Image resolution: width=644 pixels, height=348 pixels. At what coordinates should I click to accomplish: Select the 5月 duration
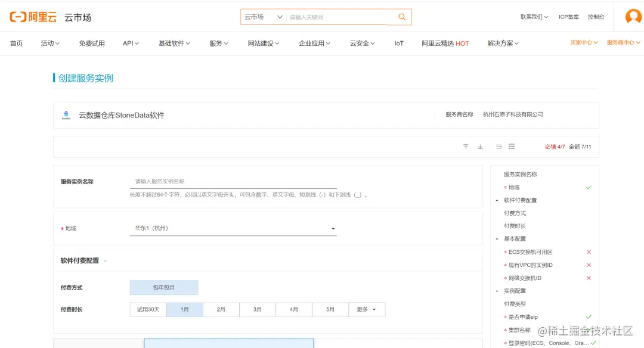tap(330, 309)
